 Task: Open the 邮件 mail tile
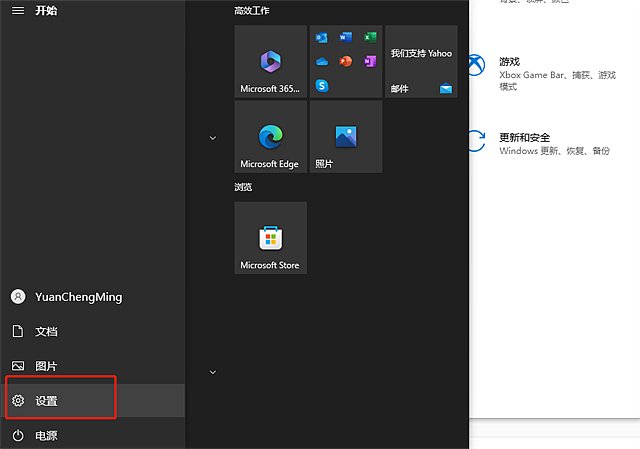(421, 62)
